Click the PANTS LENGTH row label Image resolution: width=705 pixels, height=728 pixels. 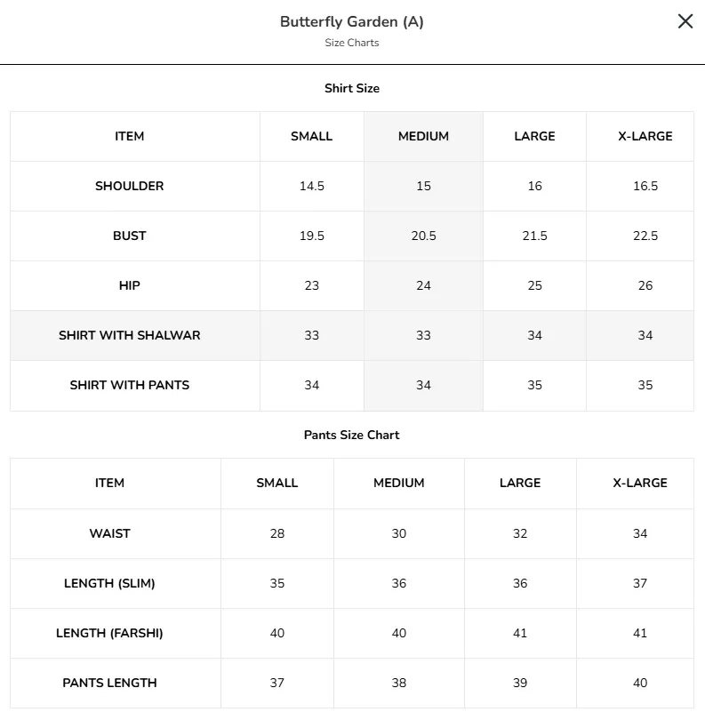pyautogui.click(x=109, y=683)
